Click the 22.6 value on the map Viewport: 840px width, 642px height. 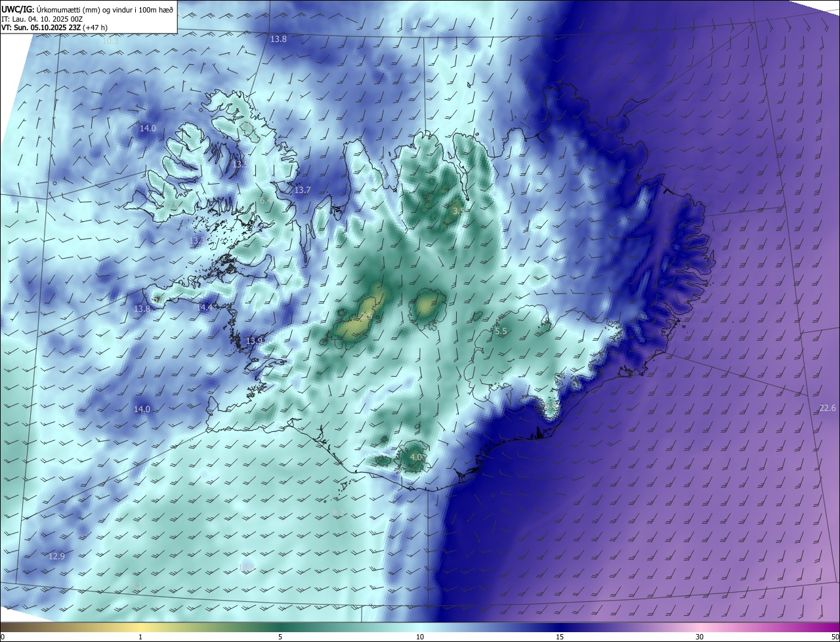tap(828, 408)
